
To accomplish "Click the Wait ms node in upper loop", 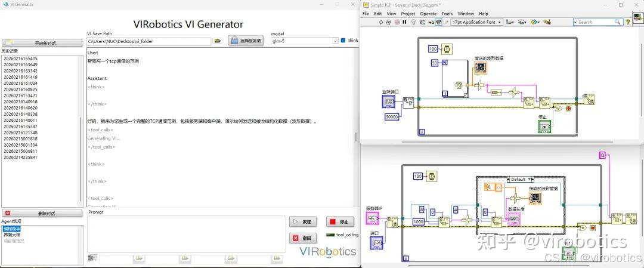I will (446, 50).
